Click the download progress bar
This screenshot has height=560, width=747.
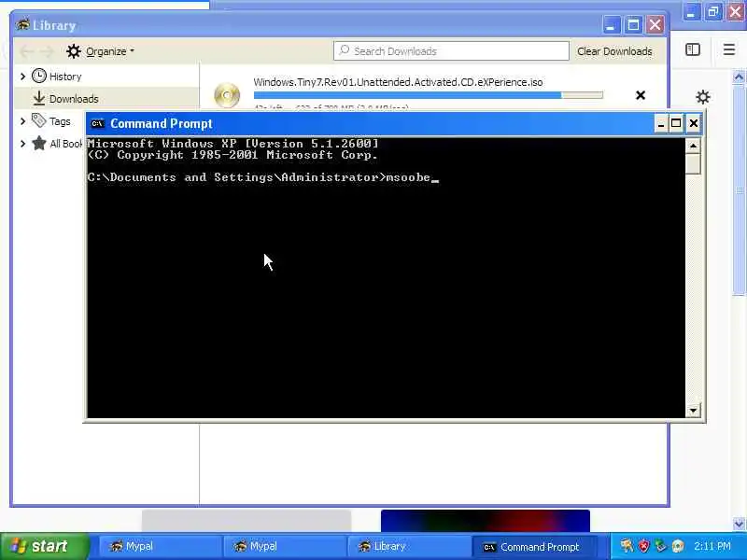click(x=429, y=95)
